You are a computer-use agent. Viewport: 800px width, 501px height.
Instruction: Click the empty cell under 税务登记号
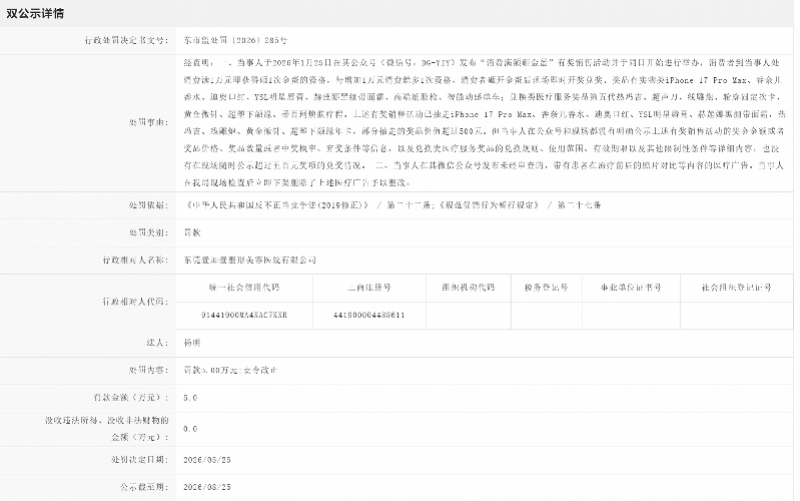point(546,315)
